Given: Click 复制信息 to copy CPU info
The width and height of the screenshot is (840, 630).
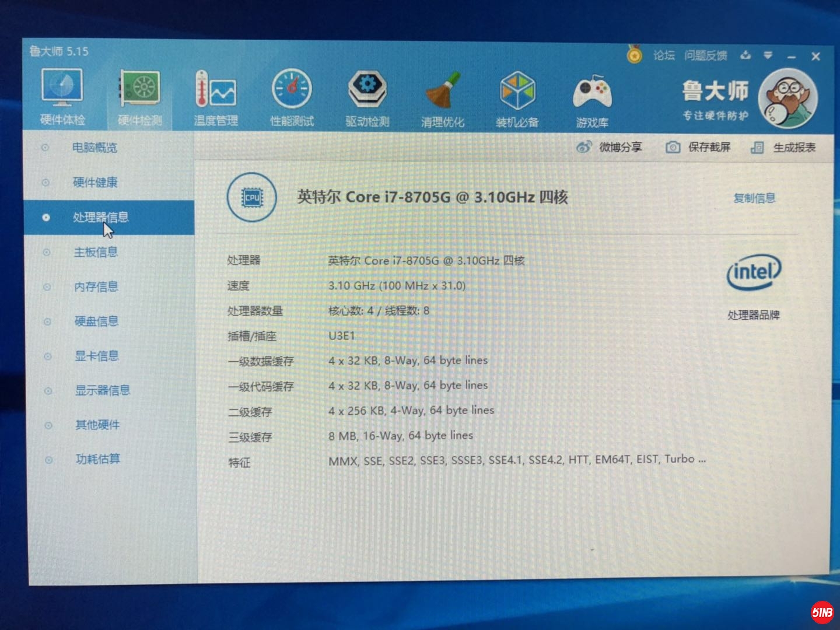Looking at the screenshot, I should (x=755, y=198).
